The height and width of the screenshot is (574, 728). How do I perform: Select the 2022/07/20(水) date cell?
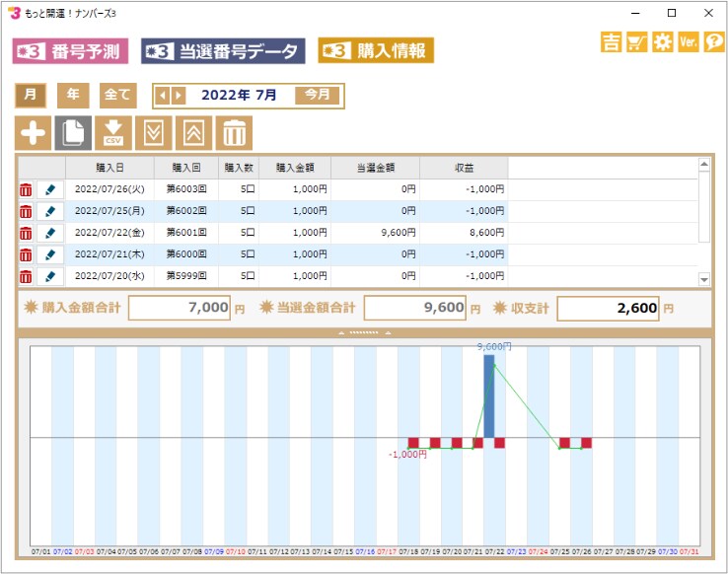(x=109, y=276)
